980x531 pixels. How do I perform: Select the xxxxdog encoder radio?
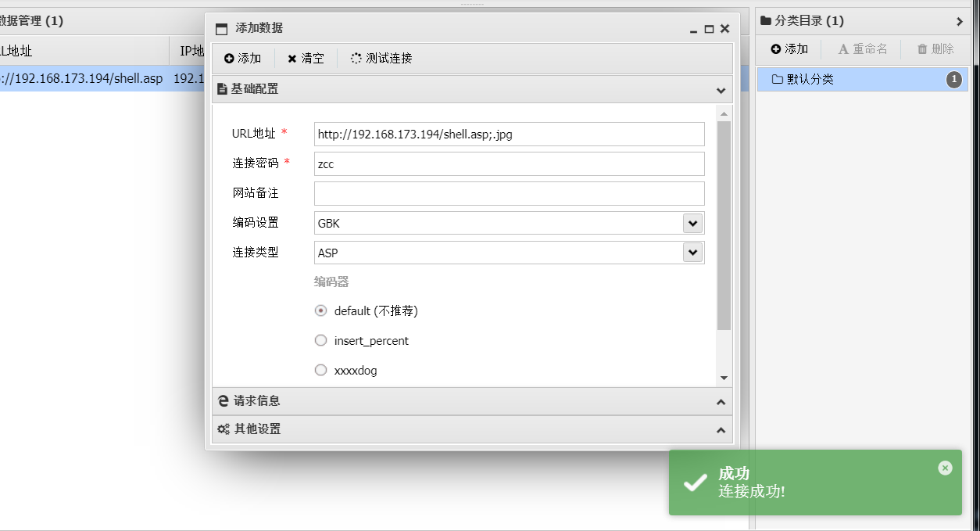point(320,370)
